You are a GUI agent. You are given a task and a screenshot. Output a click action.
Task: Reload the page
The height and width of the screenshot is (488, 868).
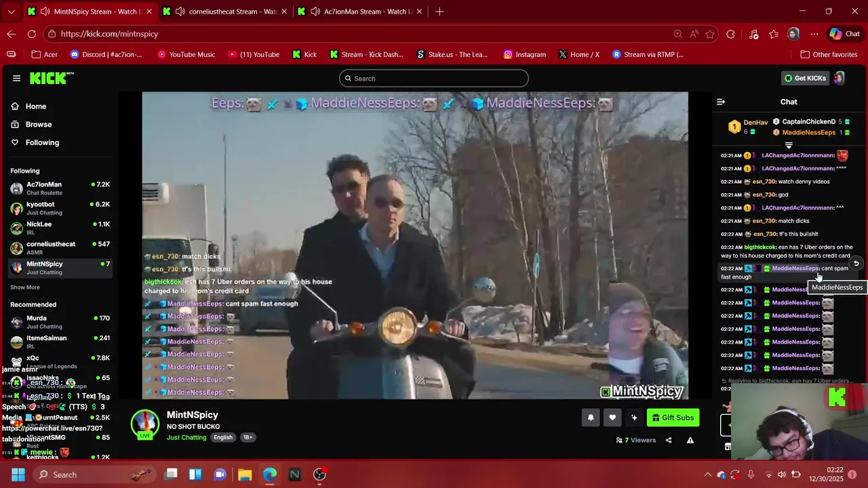click(32, 34)
